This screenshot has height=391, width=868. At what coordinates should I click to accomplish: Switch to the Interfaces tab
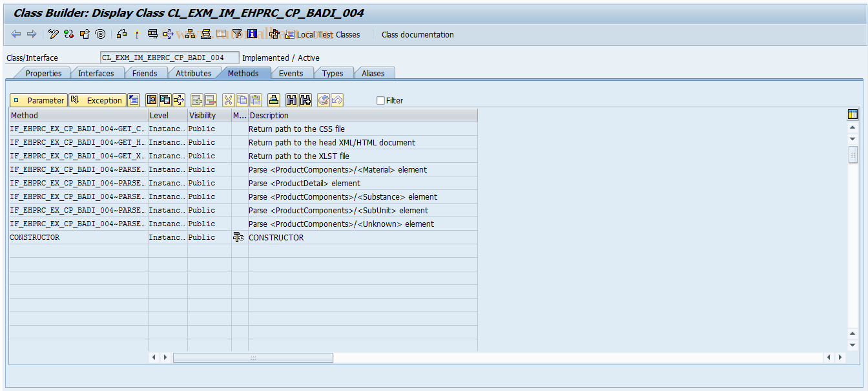point(96,73)
